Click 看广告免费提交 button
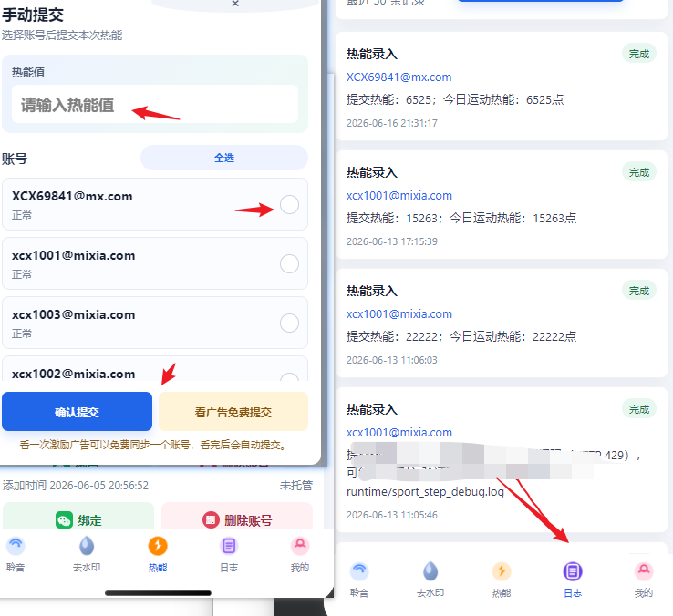Viewport: 673px width, 616px height. 233,412
